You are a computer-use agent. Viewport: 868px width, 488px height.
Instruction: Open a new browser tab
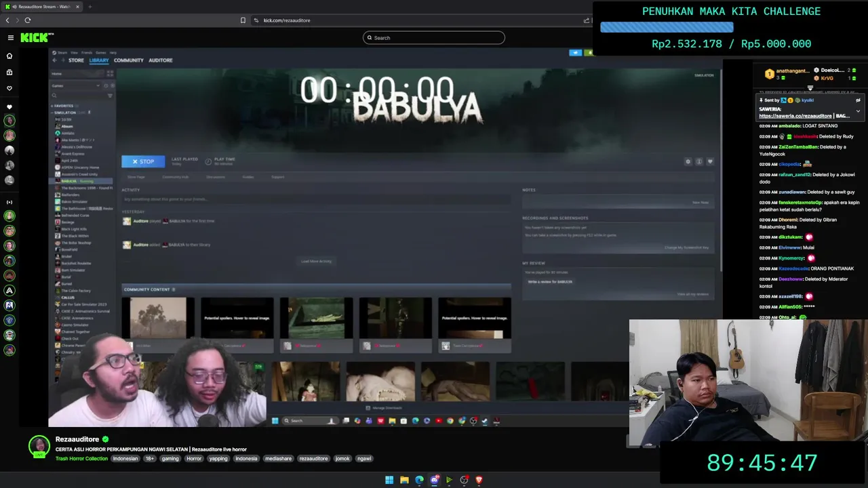tap(90, 7)
